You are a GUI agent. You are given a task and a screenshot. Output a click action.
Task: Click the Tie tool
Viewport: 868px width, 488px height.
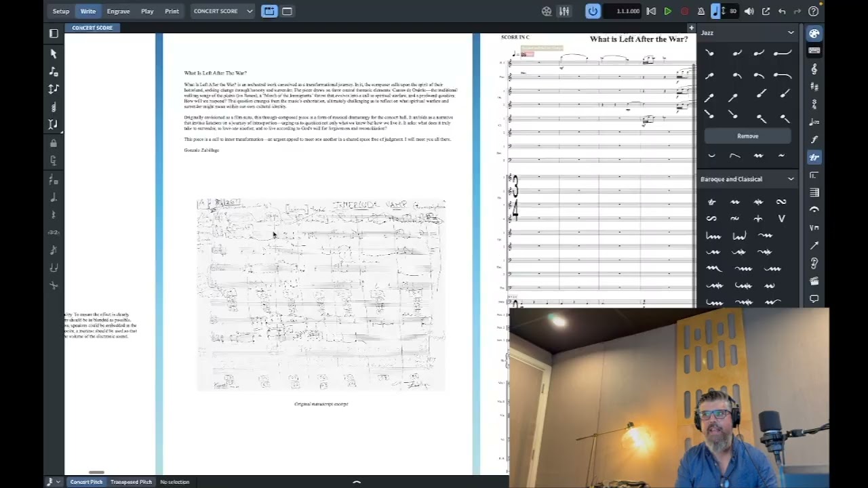(54, 268)
